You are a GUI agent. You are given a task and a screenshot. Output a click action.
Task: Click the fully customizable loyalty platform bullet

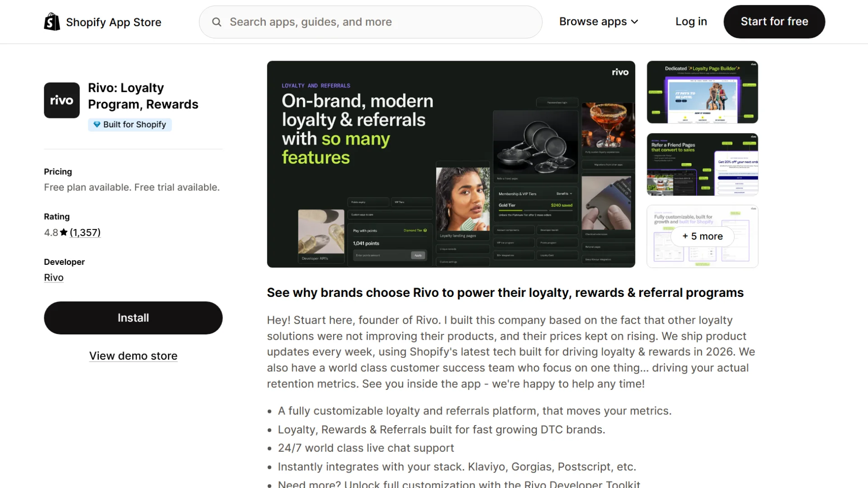(x=475, y=411)
